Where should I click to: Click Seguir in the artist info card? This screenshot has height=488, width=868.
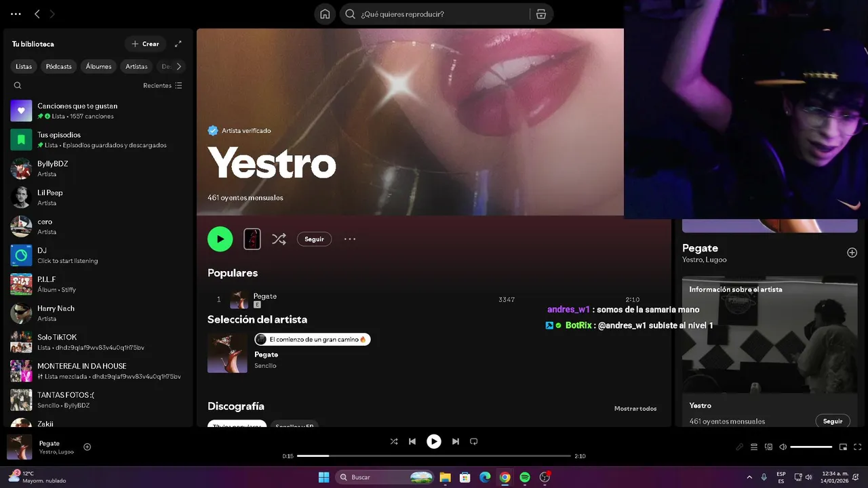pos(833,421)
